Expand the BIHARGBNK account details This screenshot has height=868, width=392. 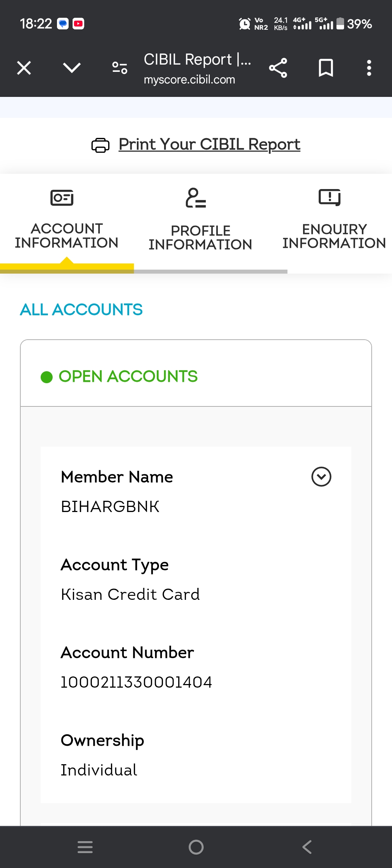pyautogui.click(x=321, y=476)
